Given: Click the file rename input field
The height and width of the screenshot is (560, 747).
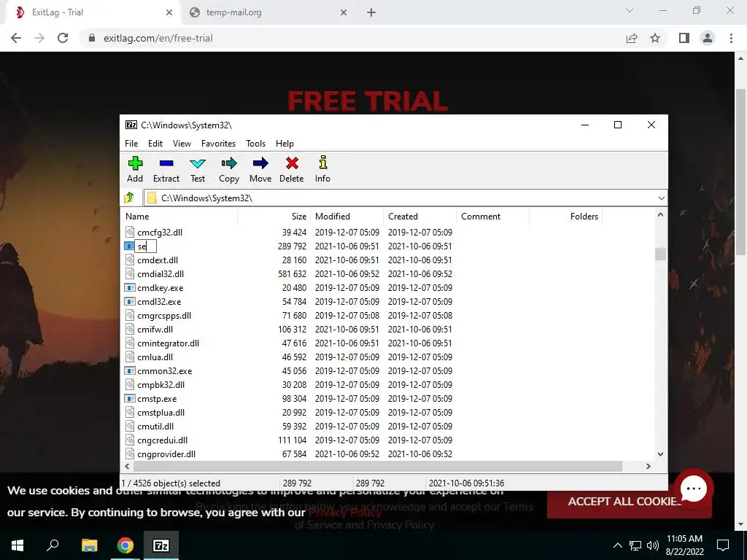Looking at the screenshot, I should point(145,246).
